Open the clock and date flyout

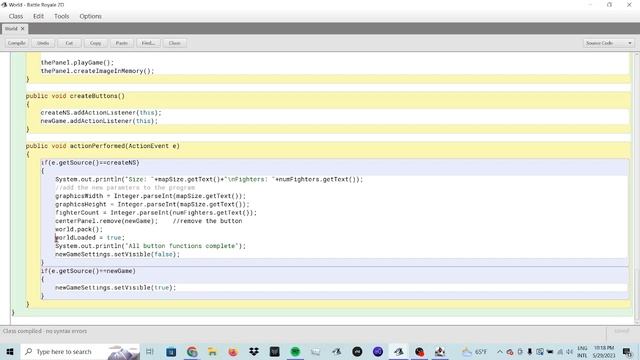tap(604, 351)
